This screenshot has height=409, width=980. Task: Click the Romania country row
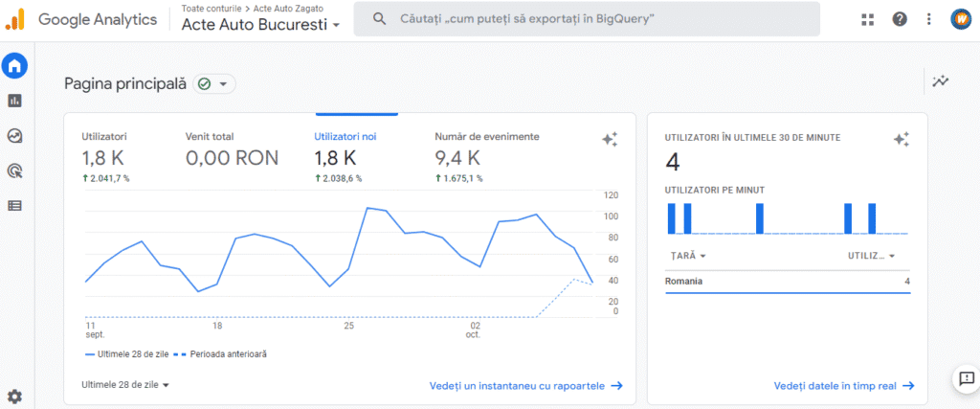tap(788, 282)
